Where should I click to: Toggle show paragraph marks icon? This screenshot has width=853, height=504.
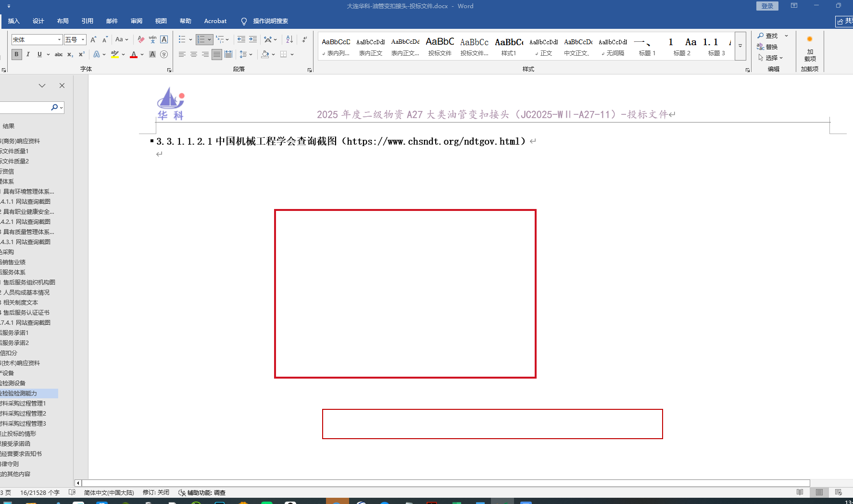tap(304, 39)
